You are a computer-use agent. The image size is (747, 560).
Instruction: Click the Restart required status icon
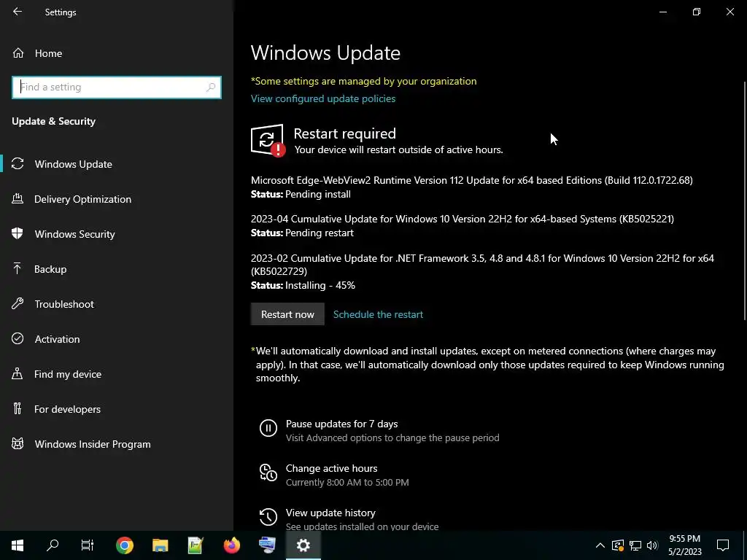click(268, 141)
